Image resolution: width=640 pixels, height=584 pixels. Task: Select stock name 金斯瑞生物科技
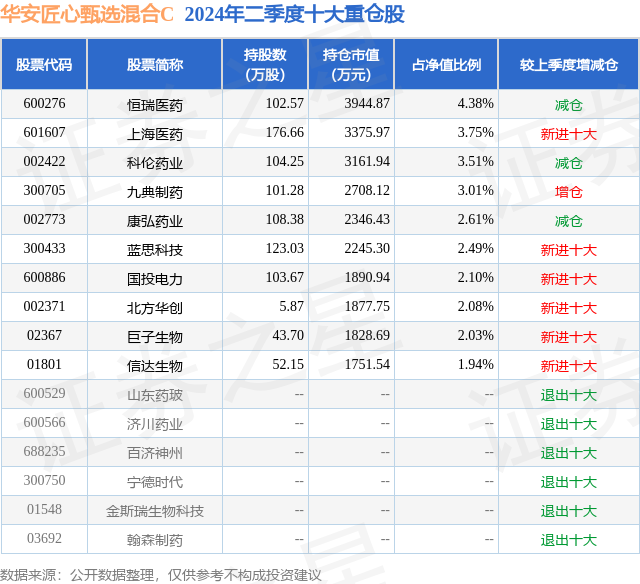[155, 511]
